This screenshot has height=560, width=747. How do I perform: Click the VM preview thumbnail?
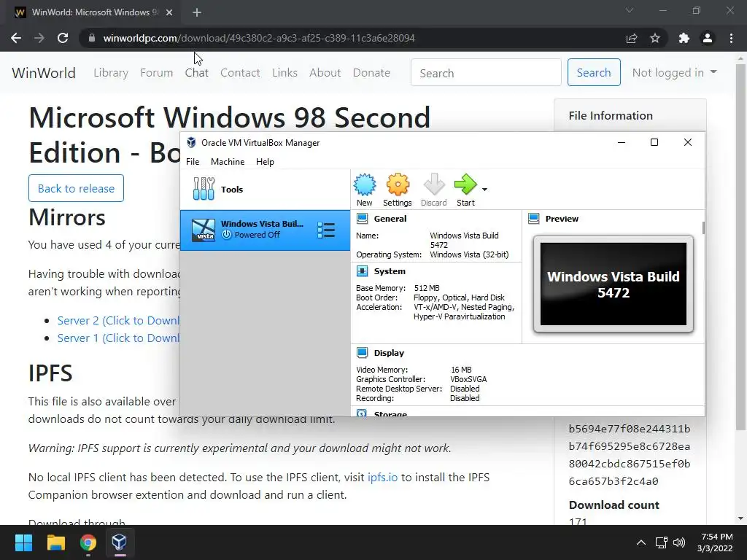click(x=613, y=284)
